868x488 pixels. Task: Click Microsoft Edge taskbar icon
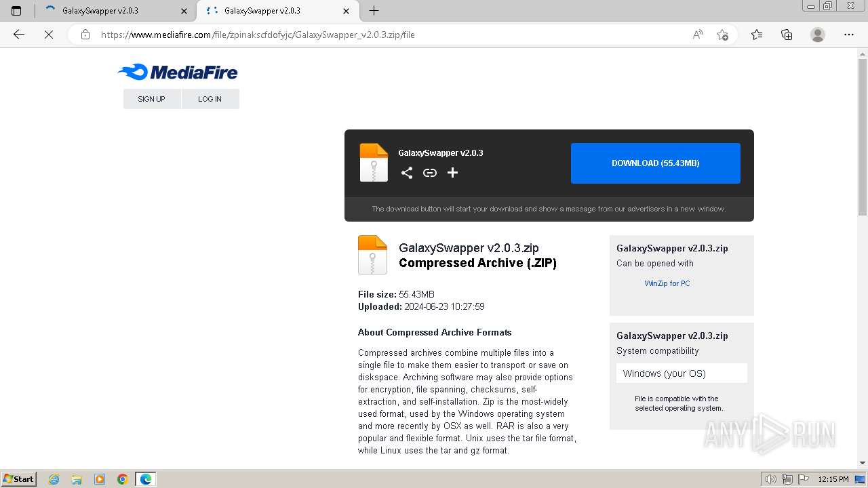(x=146, y=479)
